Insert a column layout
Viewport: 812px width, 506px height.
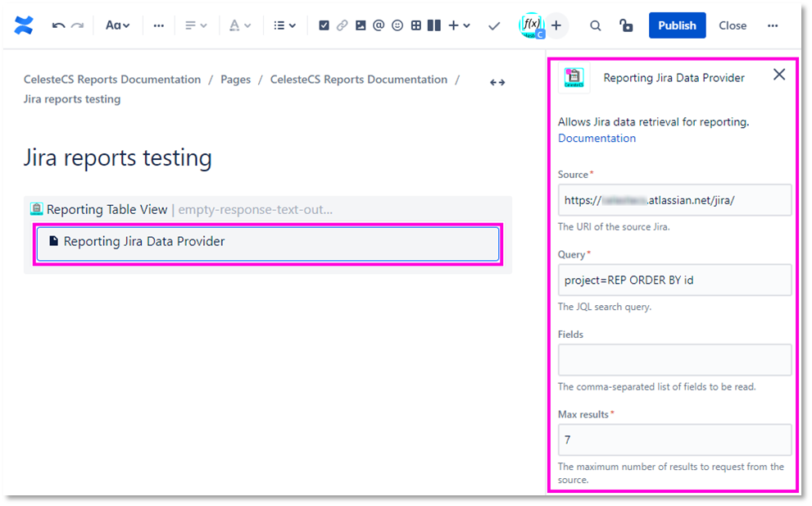pos(434,25)
